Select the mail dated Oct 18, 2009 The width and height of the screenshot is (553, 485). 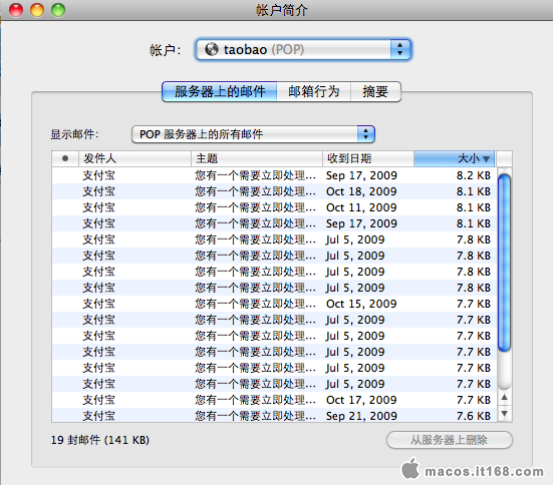(274, 192)
